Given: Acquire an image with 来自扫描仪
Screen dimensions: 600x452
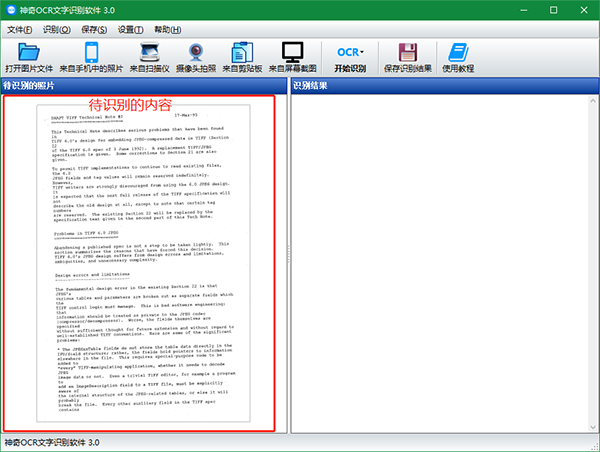Looking at the screenshot, I should pyautogui.click(x=150, y=57).
